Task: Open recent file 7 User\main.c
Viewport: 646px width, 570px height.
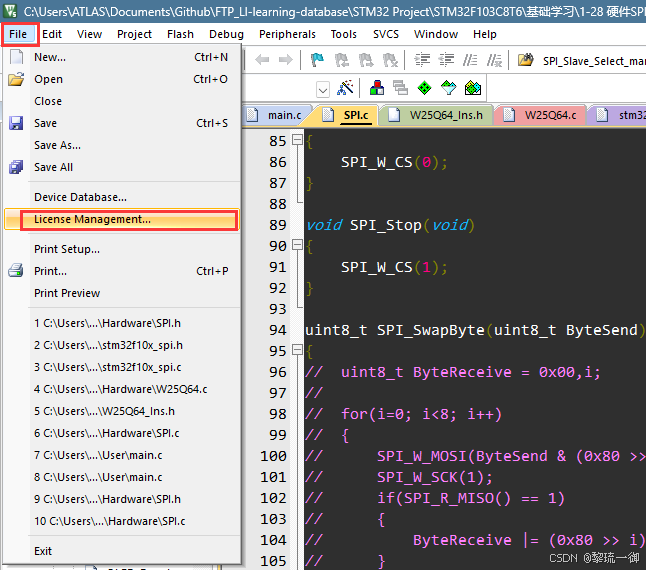Action: click(x=122, y=455)
